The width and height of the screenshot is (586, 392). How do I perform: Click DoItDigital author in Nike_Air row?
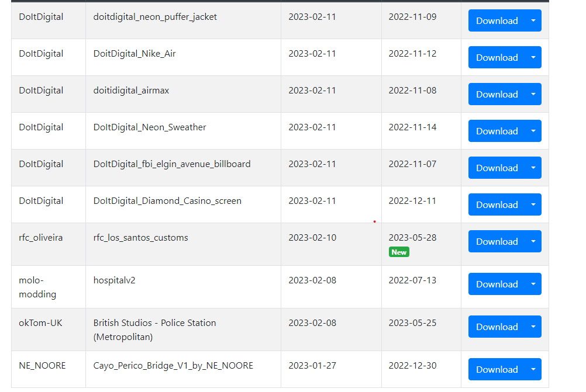[41, 54]
